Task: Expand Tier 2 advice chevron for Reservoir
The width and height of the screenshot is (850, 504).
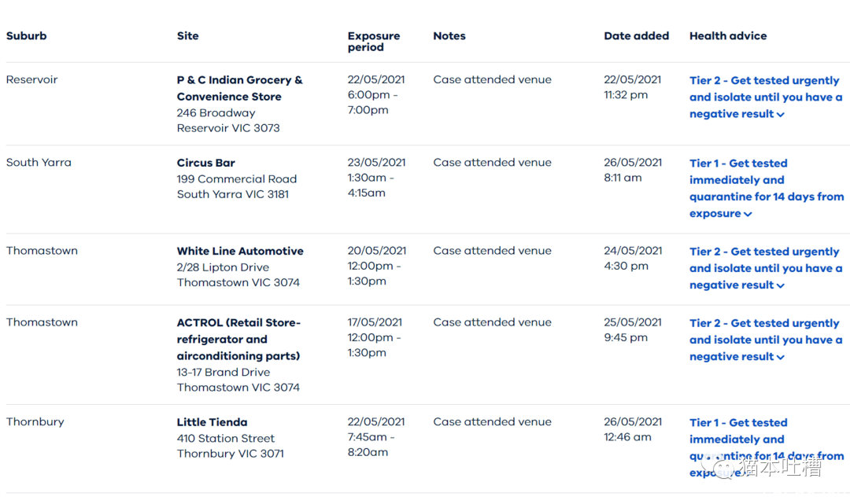Action: pyautogui.click(x=781, y=115)
